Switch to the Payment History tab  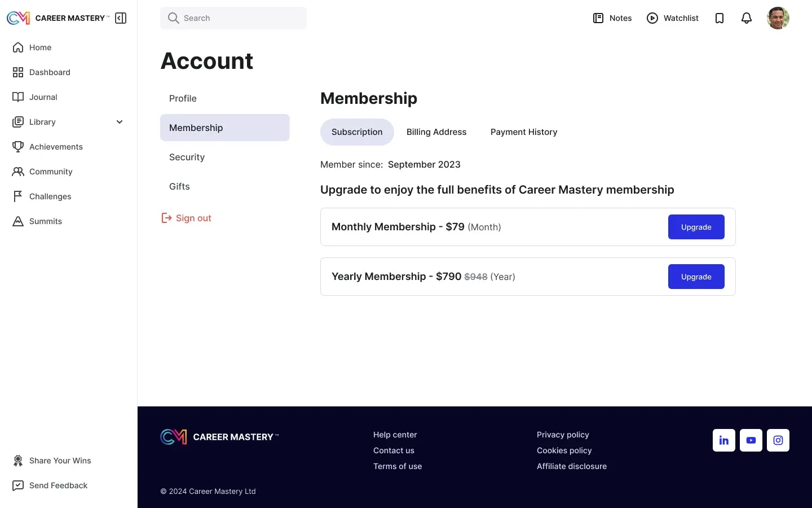(x=524, y=132)
